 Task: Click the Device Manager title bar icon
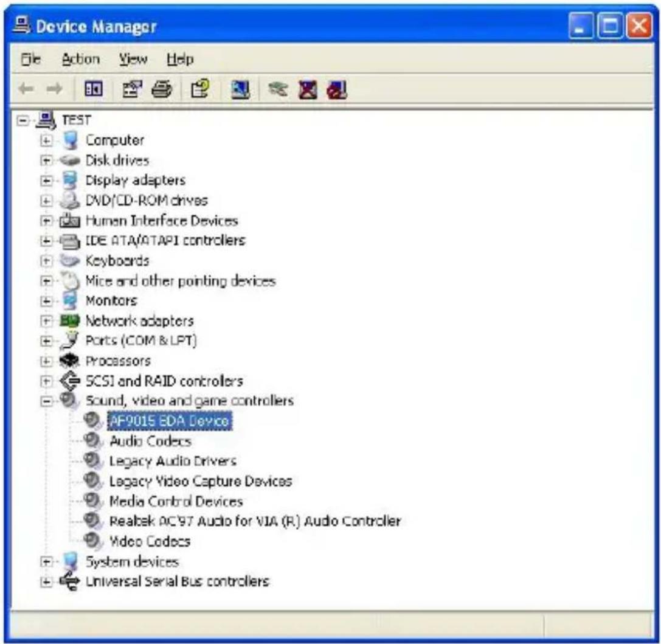21,26
